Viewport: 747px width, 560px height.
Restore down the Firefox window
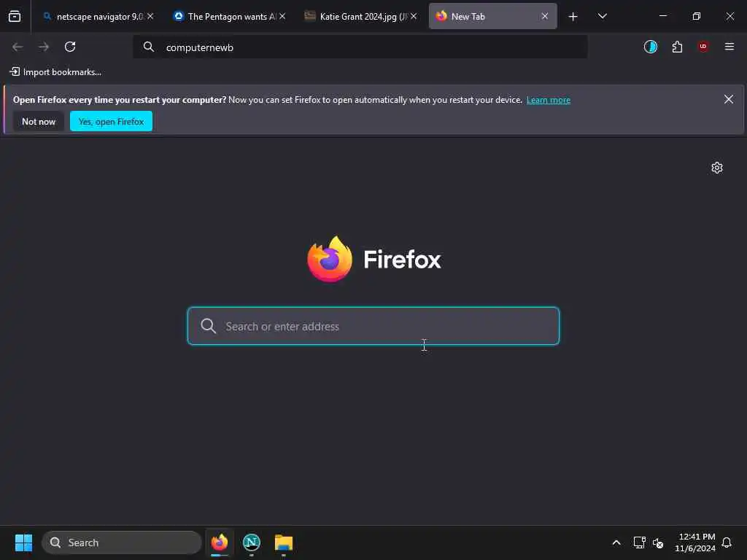pos(697,16)
